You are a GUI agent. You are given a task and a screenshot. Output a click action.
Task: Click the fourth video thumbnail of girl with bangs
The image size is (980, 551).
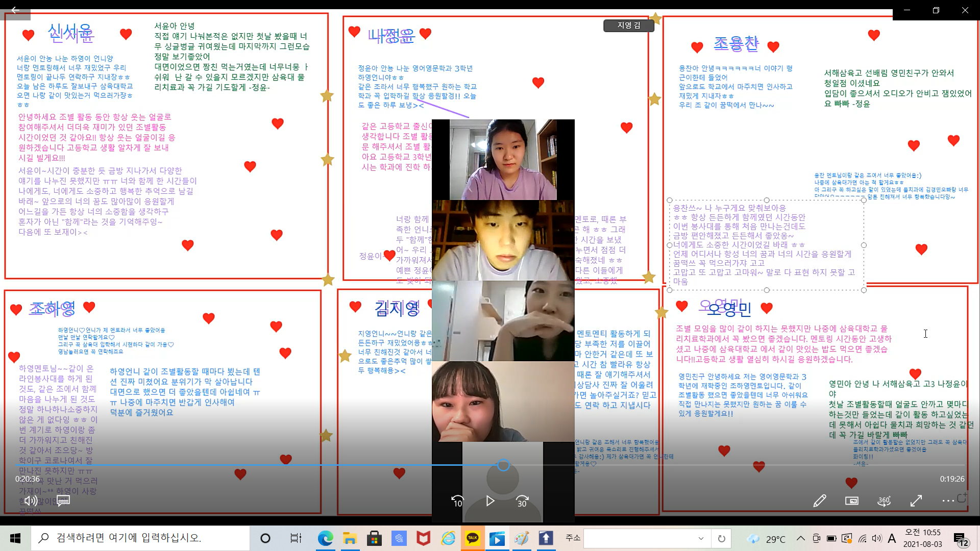point(503,402)
